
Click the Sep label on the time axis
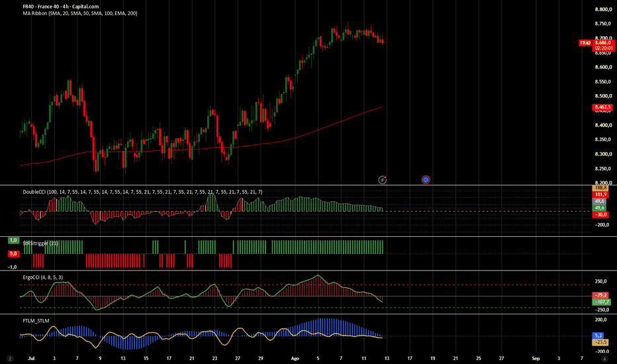pyautogui.click(x=536, y=359)
